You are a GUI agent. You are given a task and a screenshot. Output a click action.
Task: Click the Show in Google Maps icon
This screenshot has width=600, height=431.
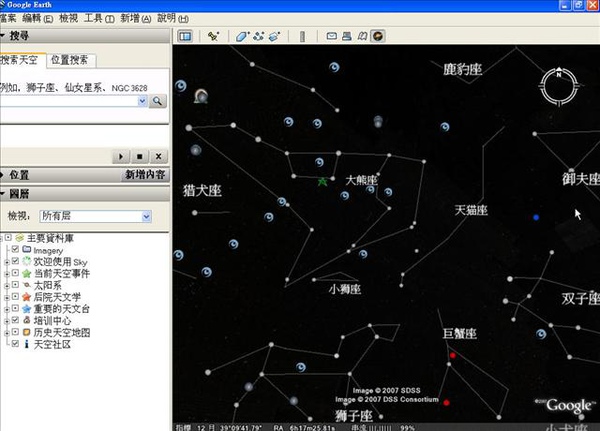pyautogui.click(x=362, y=36)
